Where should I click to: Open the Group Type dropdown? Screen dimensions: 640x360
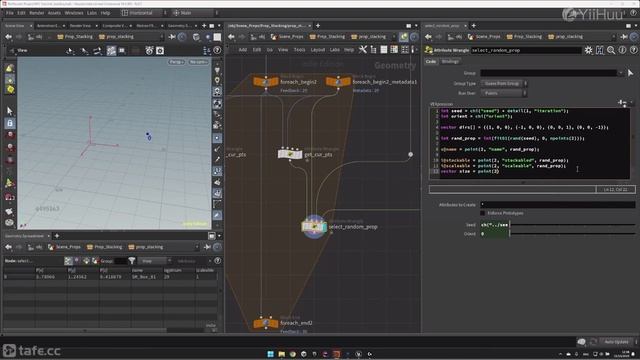504,83
